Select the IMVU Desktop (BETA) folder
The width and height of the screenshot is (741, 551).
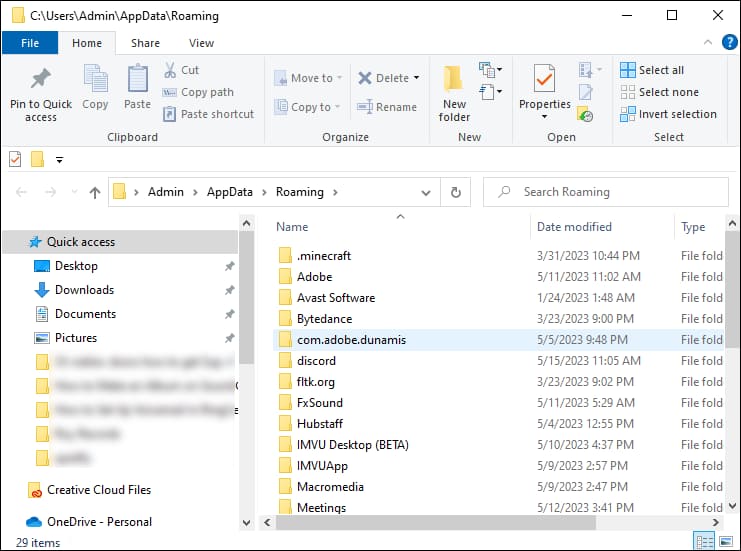click(498, 445)
